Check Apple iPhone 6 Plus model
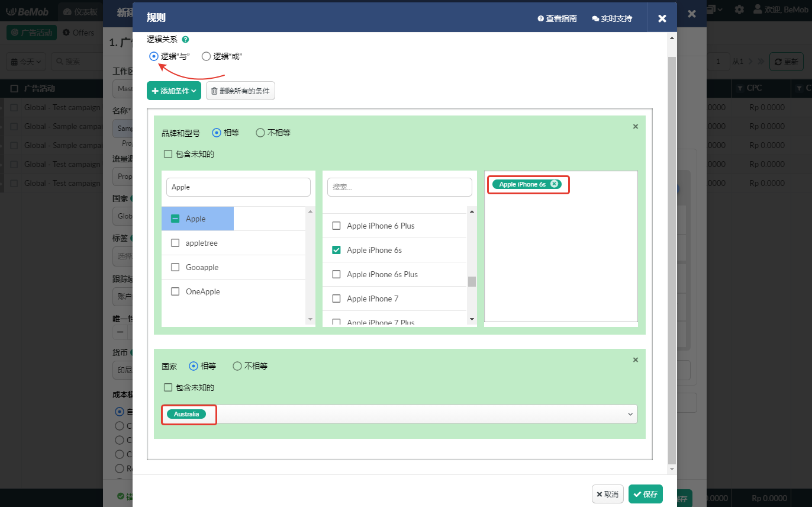 [336, 226]
